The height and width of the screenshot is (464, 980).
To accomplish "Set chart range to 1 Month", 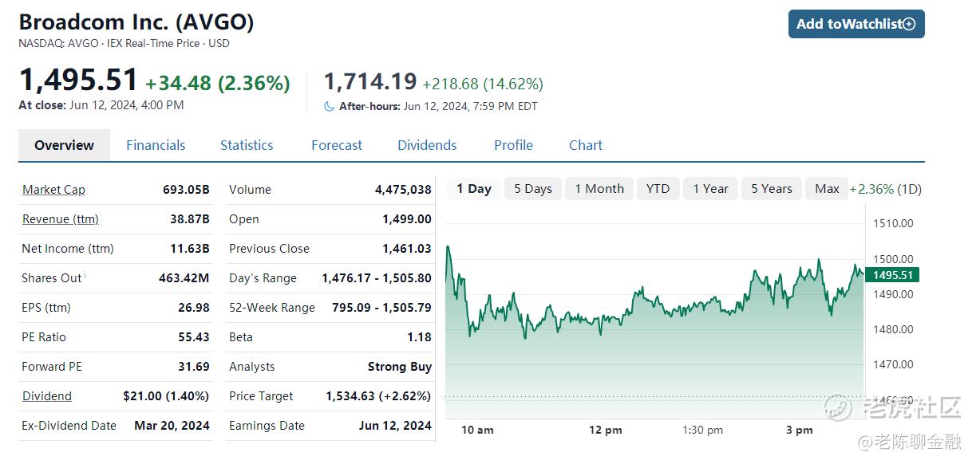I will [x=599, y=189].
